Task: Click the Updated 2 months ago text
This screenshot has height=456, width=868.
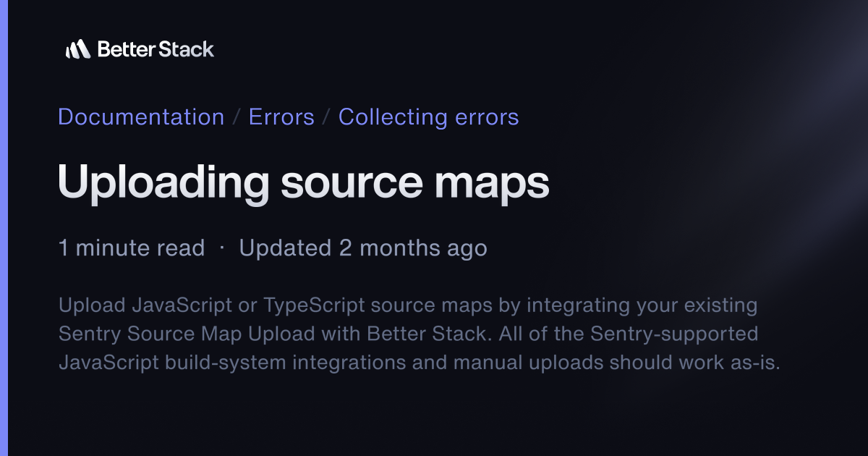Action: (x=363, y=248)
